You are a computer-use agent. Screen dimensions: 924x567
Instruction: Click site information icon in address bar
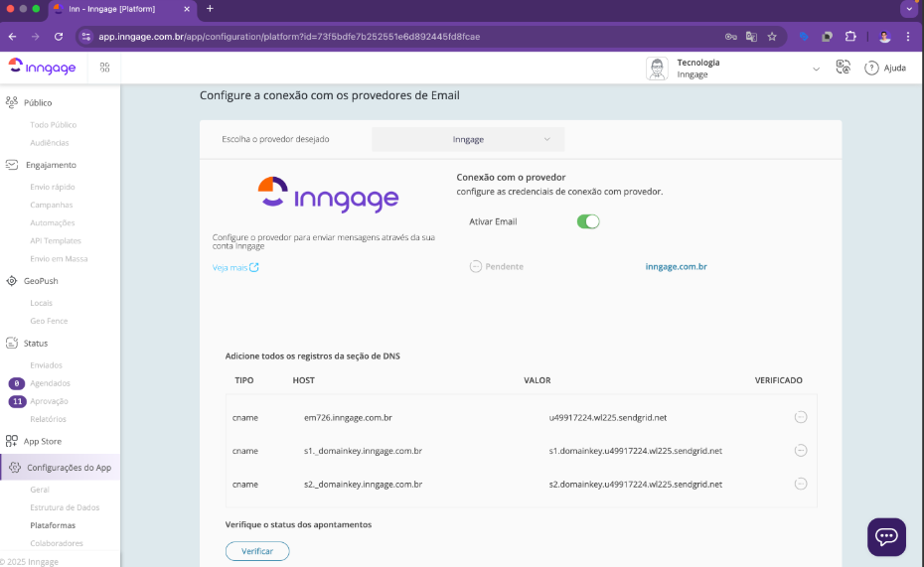(86, 37)
